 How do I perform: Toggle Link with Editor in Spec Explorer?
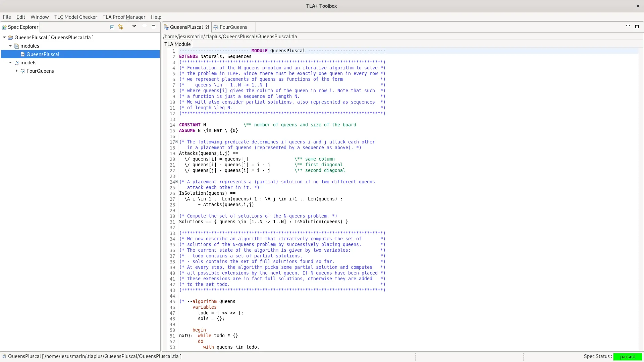[121, 27]
